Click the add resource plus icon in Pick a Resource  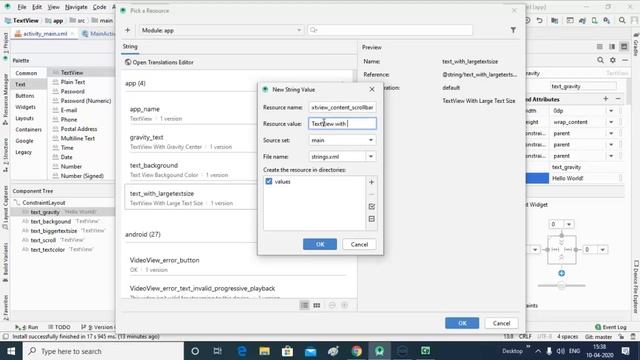pos(127,30)
